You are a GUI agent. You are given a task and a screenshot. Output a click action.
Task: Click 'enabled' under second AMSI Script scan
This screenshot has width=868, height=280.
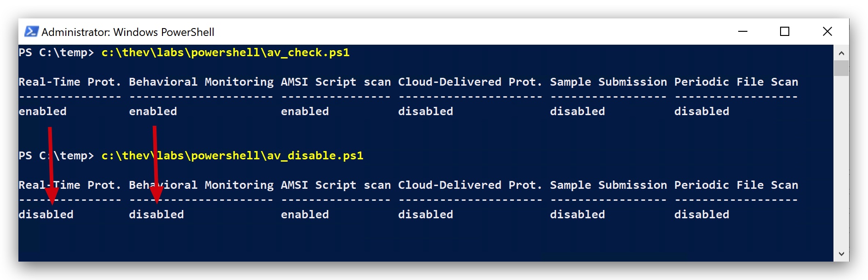tap(305, 215)
